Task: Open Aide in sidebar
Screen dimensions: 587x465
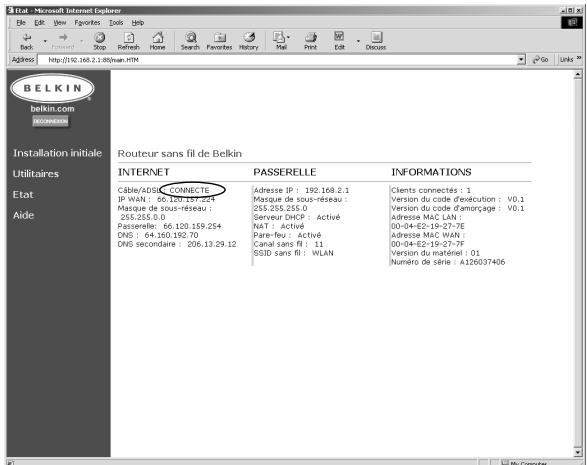Action: click(23, 215)
